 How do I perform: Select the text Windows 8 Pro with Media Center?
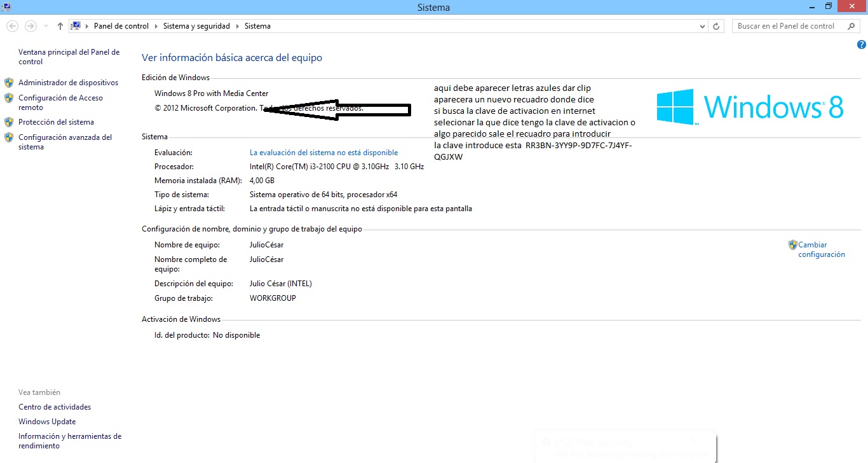click(x=212, y=93)
